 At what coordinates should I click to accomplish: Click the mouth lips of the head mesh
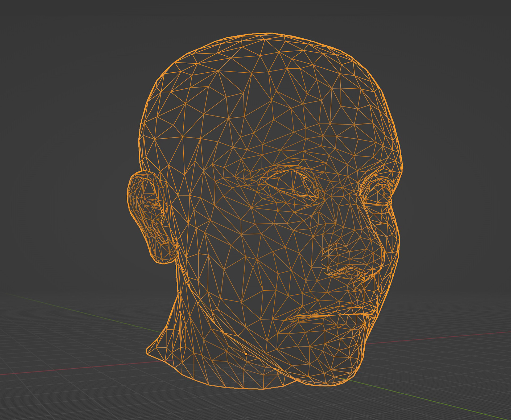[335, 316]
